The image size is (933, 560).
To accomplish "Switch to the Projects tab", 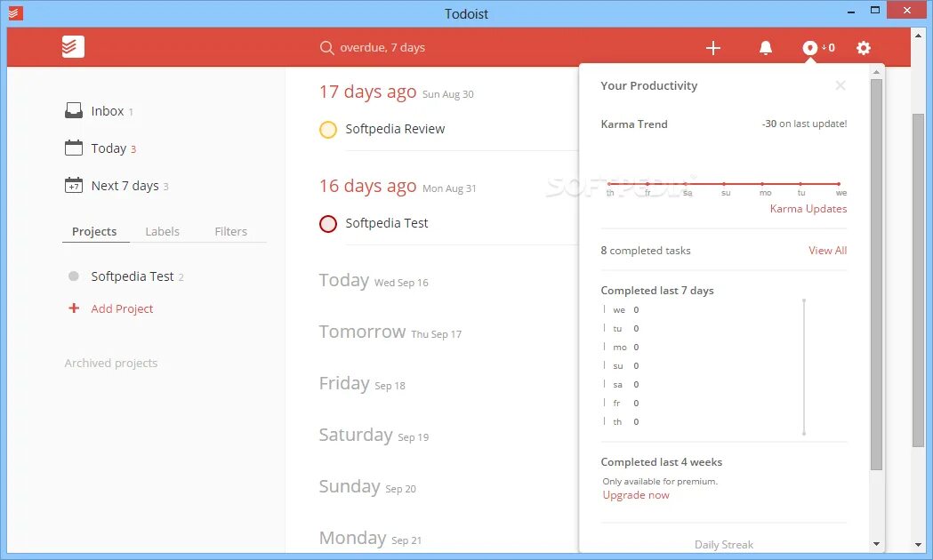I will (94, 231).
